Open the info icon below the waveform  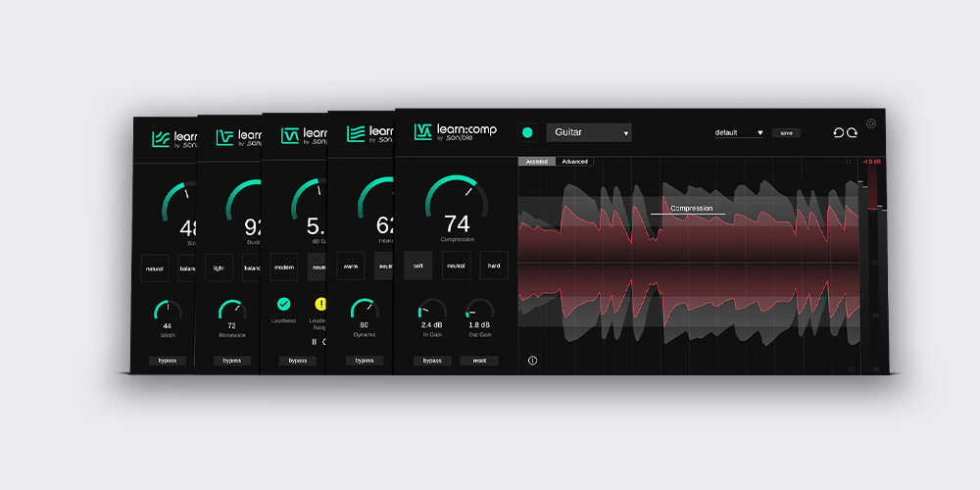[x=532, y=361]
